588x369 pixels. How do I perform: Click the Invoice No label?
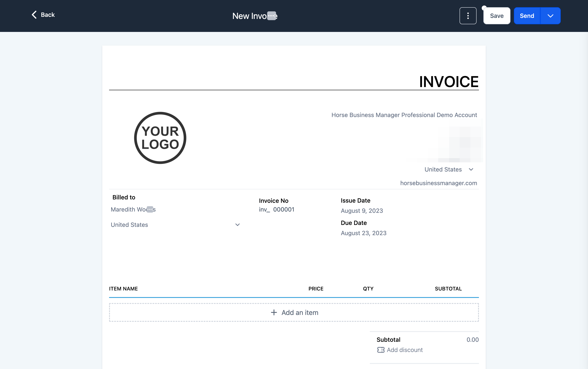click(274, 201)
